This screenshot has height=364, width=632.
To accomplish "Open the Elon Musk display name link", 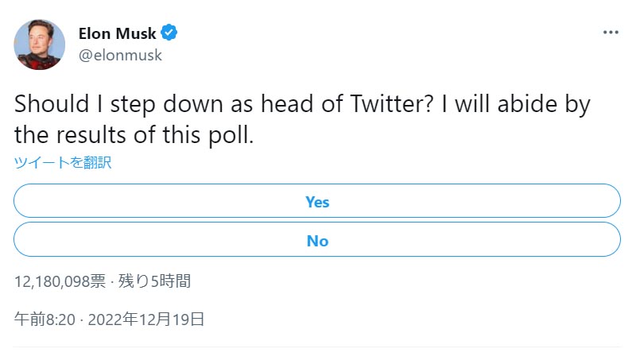I will pyautogui.click(x=118, y=33).
